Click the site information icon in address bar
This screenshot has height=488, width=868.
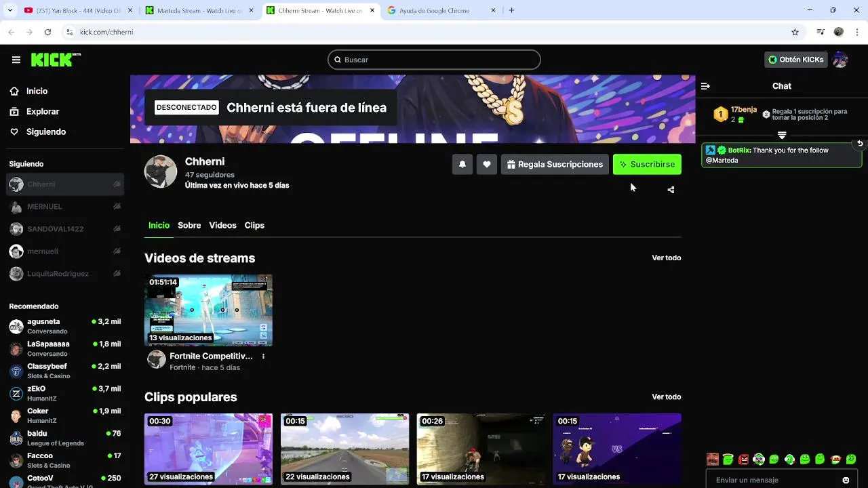point(69,32)
